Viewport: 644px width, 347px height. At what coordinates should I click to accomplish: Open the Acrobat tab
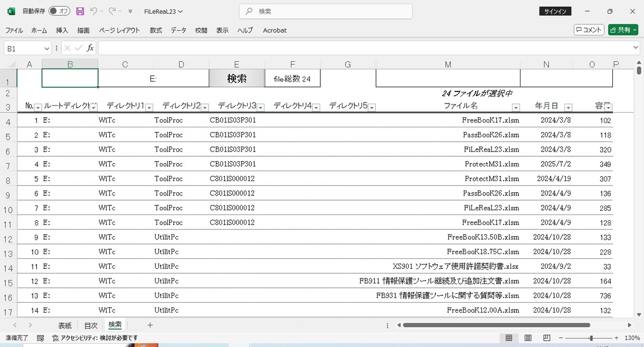coord(274,31)
